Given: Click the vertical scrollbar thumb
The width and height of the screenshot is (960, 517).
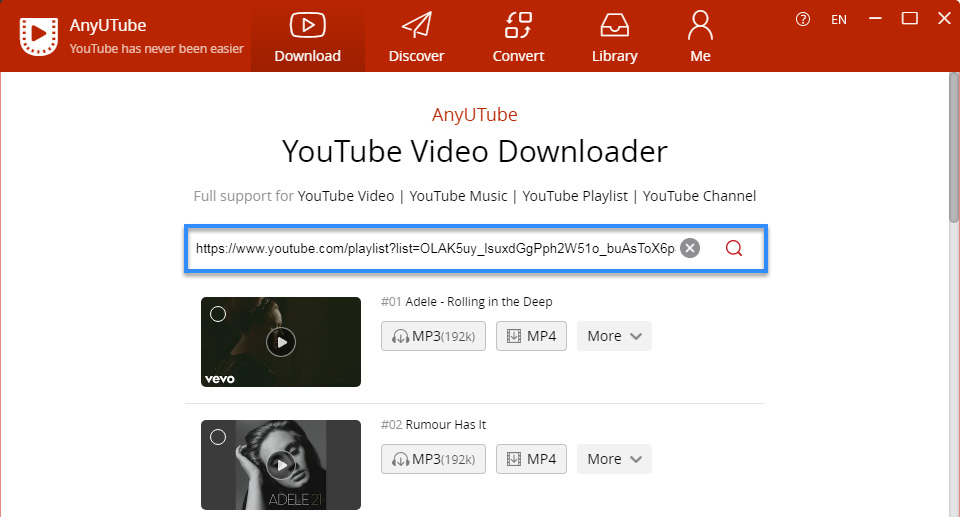Looking at the screenshot, I should pyautogui.click(x=954, y=148).
